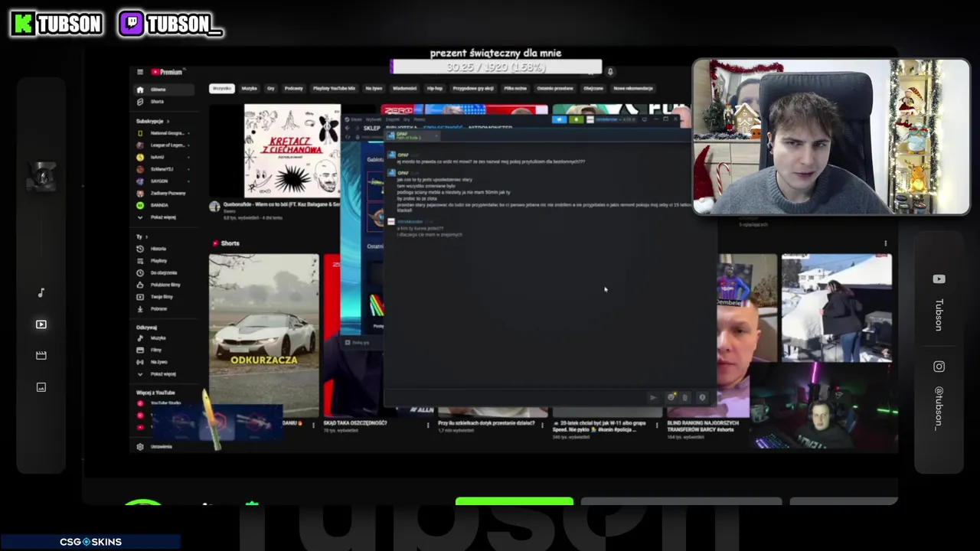Click the green notifications button in Steam
The image size is (980, 551).
click(x=577, y=119)
